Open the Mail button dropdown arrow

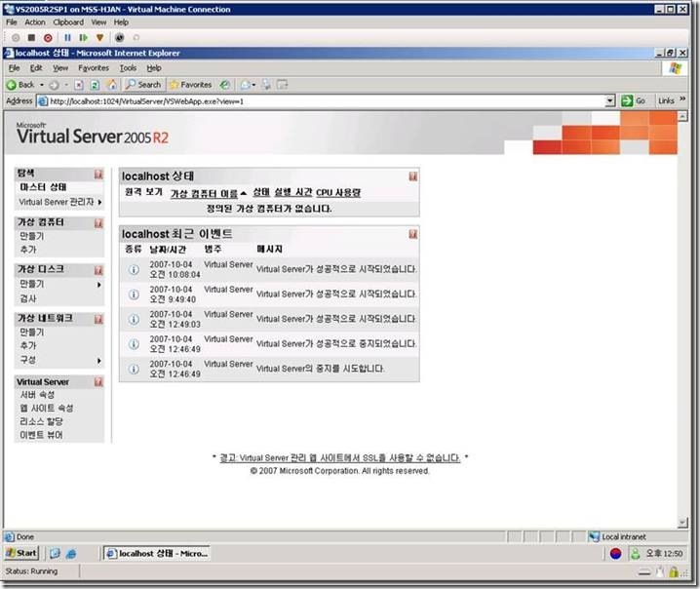click(253, 85)
